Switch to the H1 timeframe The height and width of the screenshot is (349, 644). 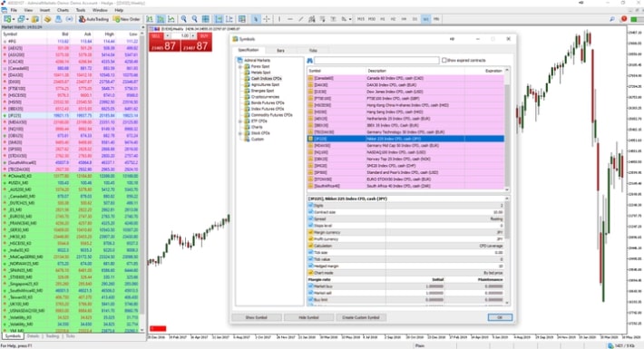(x=383, y=19)
